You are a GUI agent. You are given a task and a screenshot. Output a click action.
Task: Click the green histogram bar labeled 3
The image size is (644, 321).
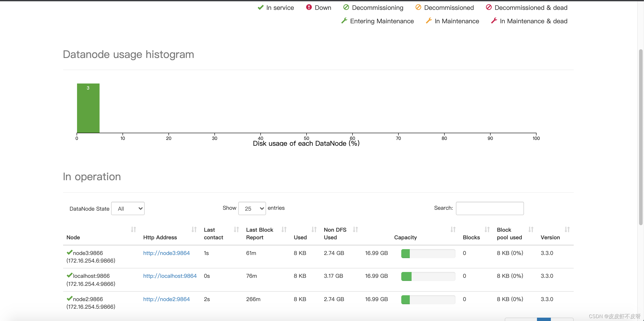(x=88, y=108)
